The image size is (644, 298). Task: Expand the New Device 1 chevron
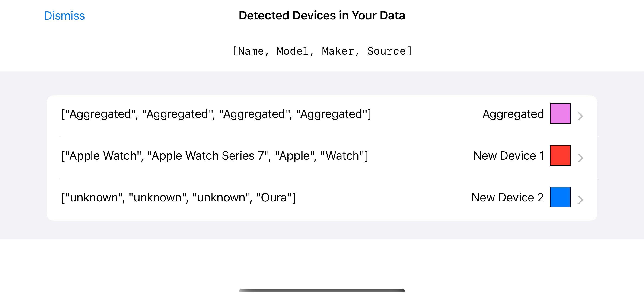click(580, 158)
